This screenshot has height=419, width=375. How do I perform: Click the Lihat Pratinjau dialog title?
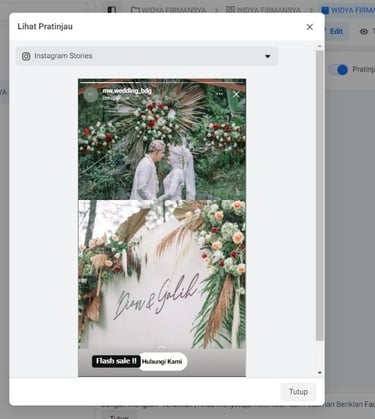pos(45,27)
